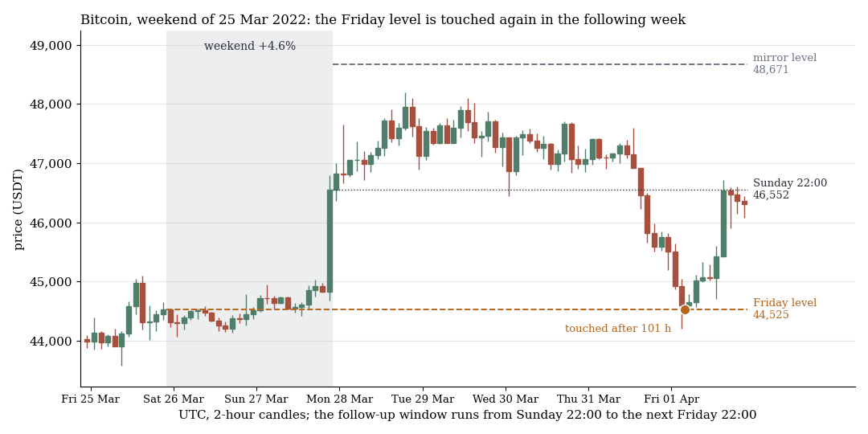Click the 'Mon 28 Mar' axis tick label

tap(340, 399)
